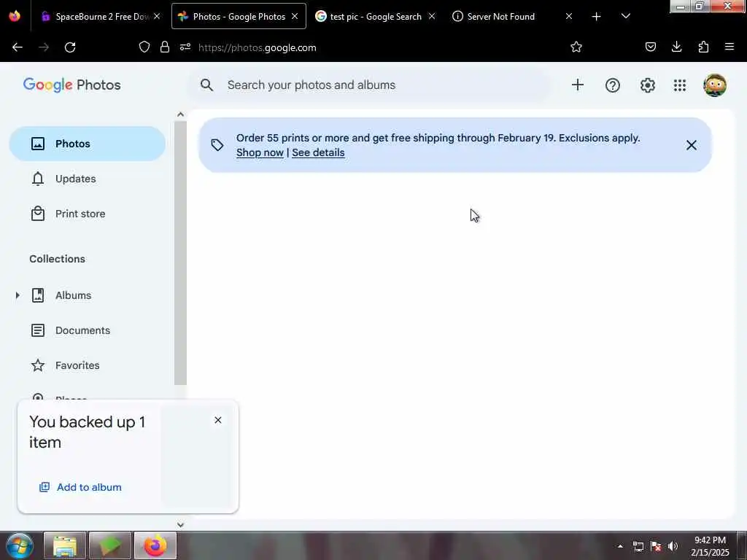Click the See details link

pyautogui.click(x=318, y=152)
